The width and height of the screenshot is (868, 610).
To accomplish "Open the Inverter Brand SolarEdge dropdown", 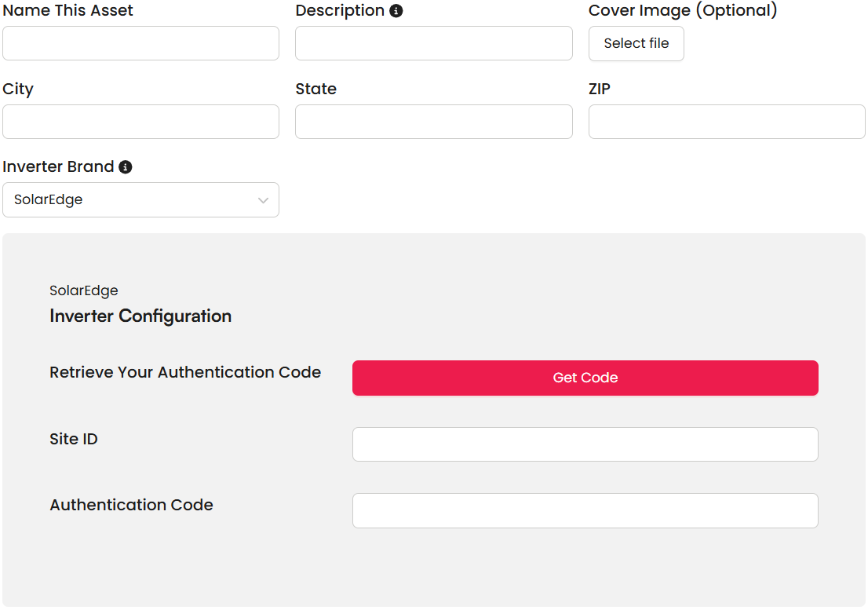I will [x=140, y=200].
